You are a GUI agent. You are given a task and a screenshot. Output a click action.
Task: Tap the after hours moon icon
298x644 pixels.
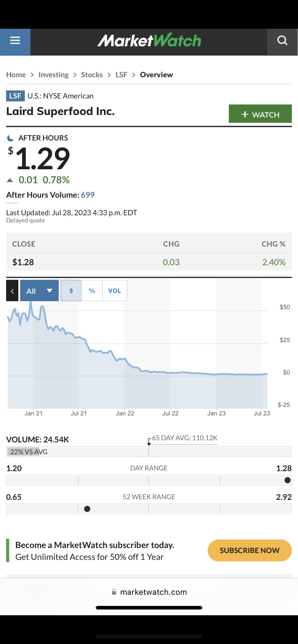[10, 138]
